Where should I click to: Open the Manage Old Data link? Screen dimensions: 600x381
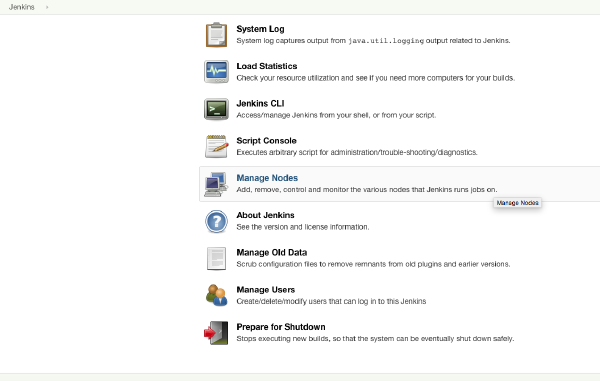(x=272, y=252)
